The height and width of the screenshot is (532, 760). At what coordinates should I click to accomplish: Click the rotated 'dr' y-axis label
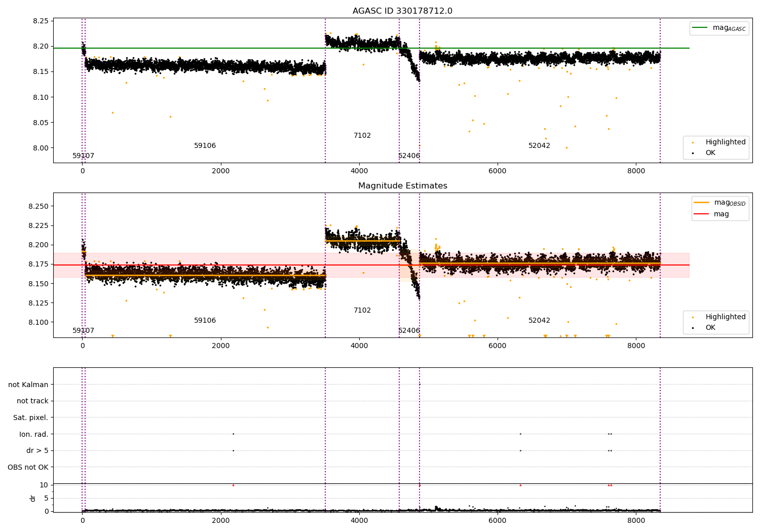pos(33,499)
